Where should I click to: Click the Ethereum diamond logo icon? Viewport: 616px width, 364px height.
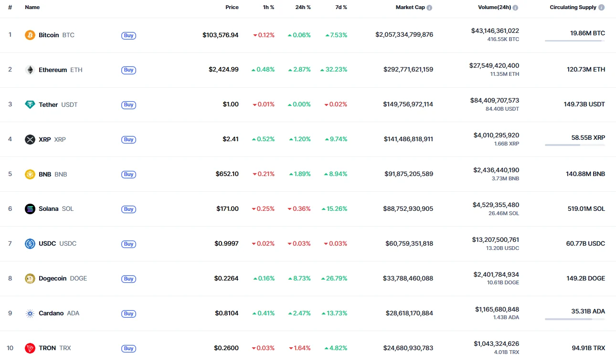point(30,70)
